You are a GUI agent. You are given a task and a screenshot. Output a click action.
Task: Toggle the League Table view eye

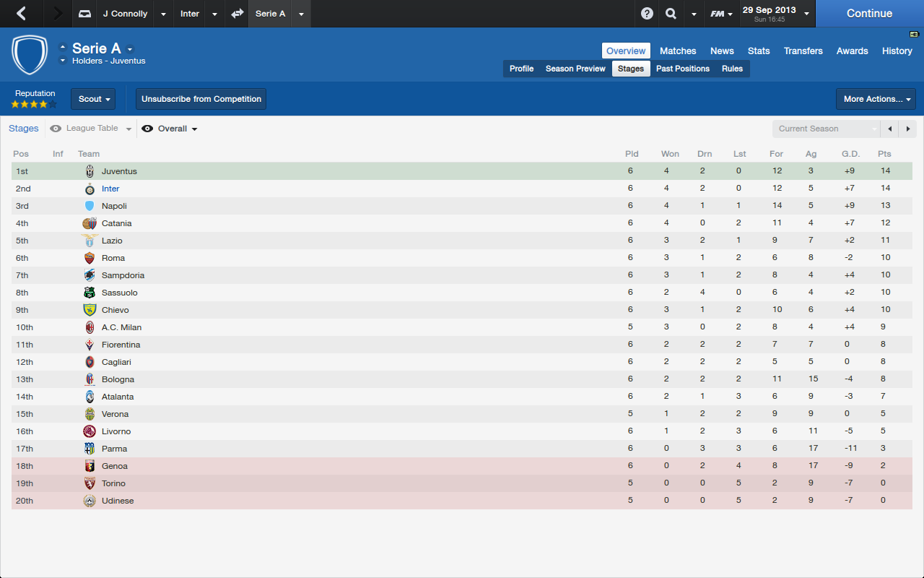point(56,129)
